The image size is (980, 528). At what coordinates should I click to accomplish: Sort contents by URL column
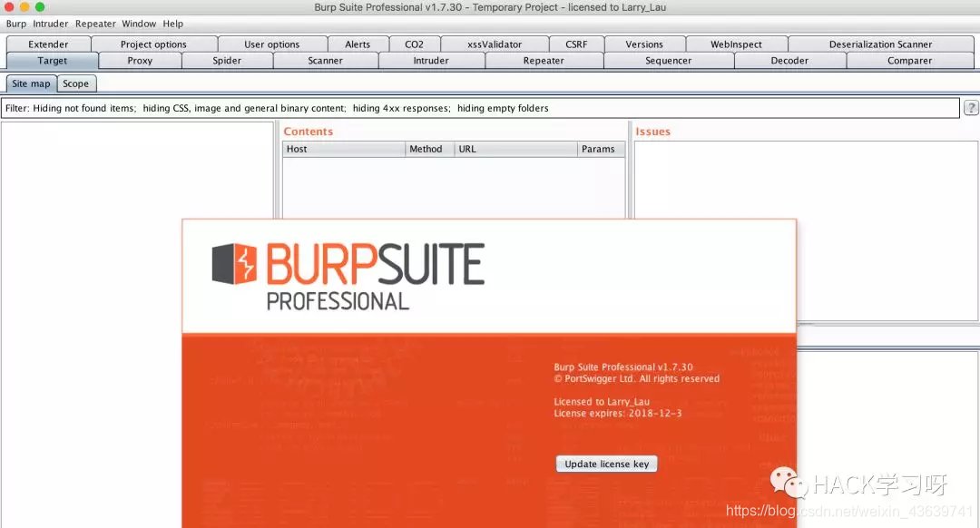coord(515,150)
